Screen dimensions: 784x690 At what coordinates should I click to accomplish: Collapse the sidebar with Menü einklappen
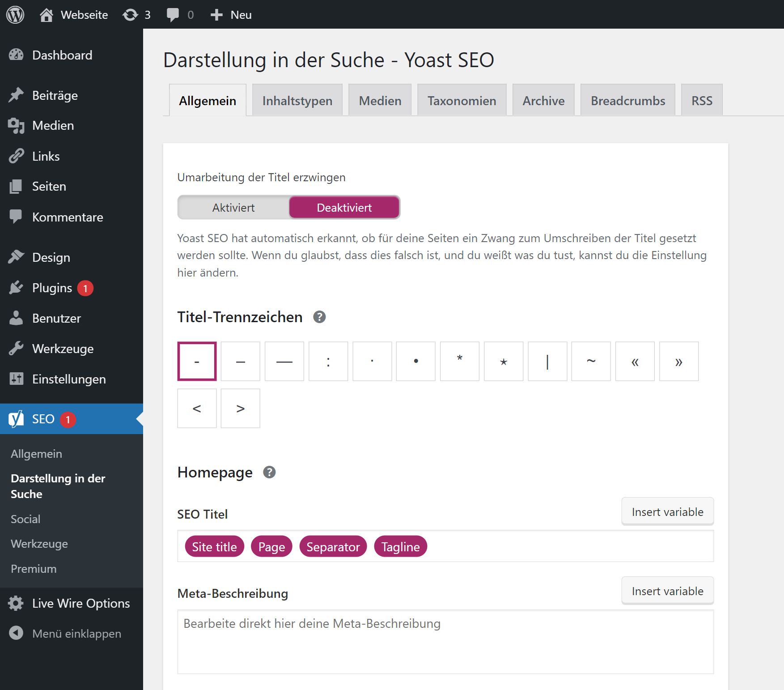(x=76, y=634)
